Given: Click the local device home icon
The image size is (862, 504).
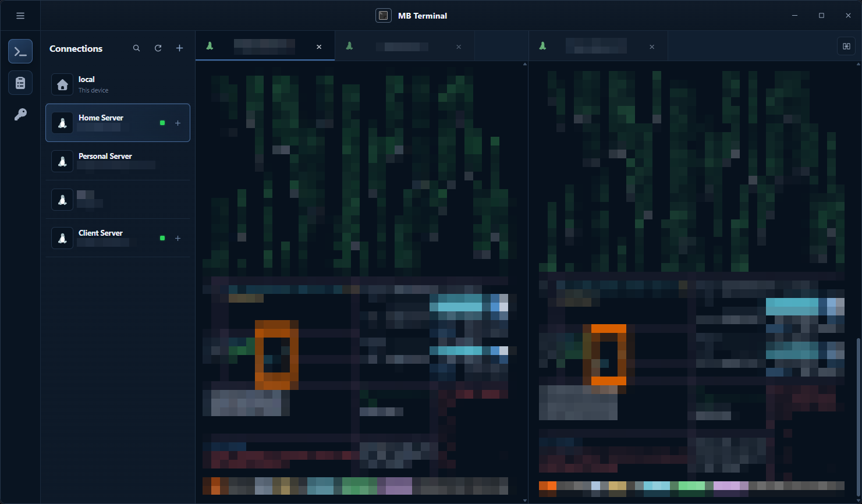Looking at the screenshot, I should 62,84.
